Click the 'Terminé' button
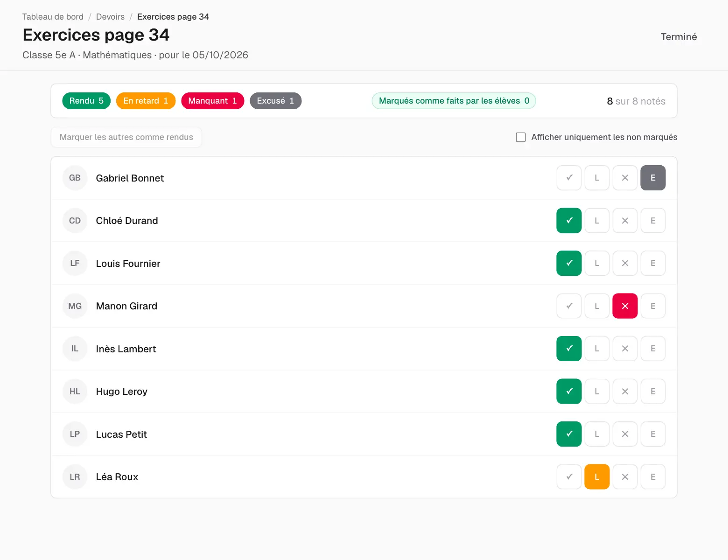This screenshot has width=728, height=560. (x=679, y=37)
